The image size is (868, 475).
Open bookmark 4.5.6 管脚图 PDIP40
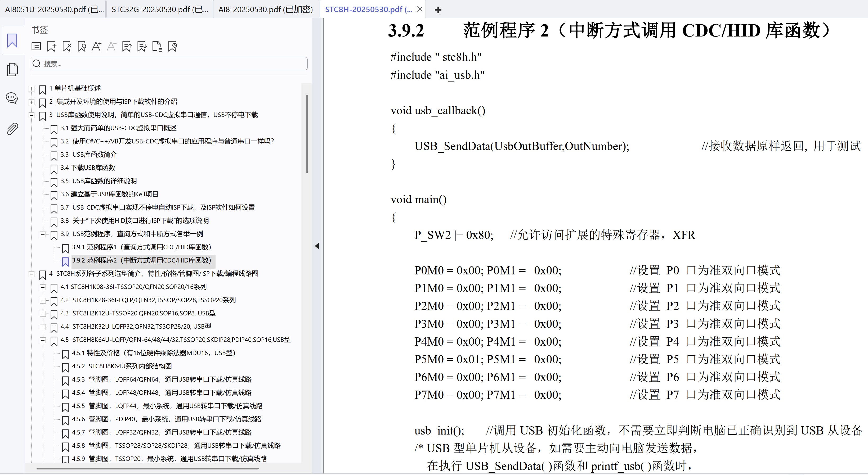[x=167, y=419]
